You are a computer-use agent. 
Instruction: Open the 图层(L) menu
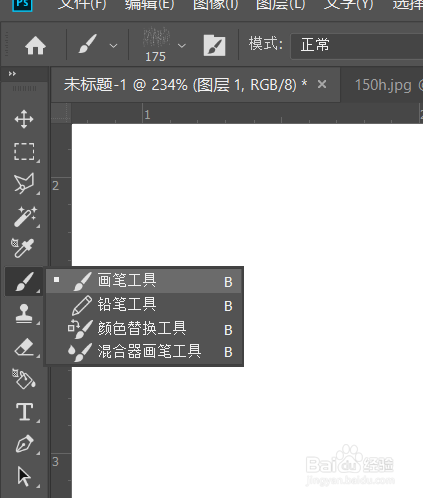280,5
